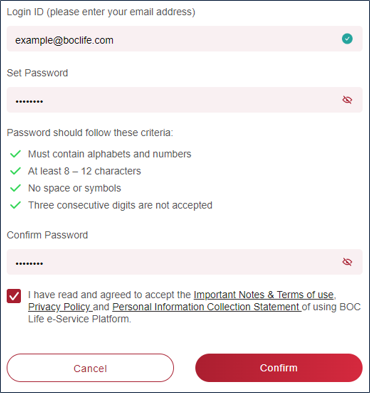
Task: Click checkmark beside 'Must contain alphabets and numbers'
Action: coord(15,154)
